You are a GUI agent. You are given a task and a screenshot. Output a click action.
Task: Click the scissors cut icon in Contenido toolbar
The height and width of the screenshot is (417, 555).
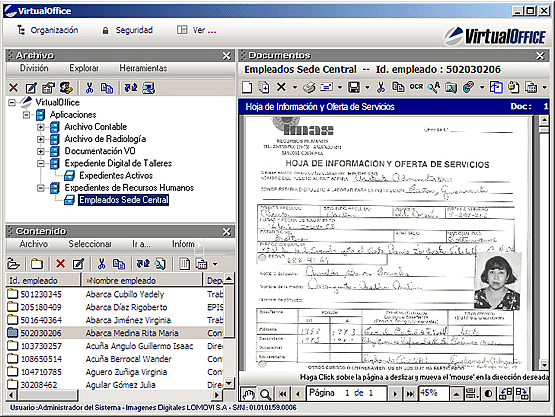(x=102, y=264)
